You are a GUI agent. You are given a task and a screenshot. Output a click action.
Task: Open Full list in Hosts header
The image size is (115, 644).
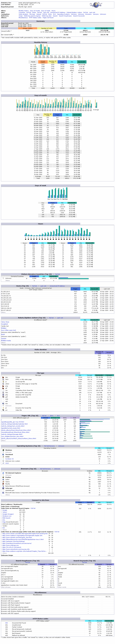tap(35, 286)
